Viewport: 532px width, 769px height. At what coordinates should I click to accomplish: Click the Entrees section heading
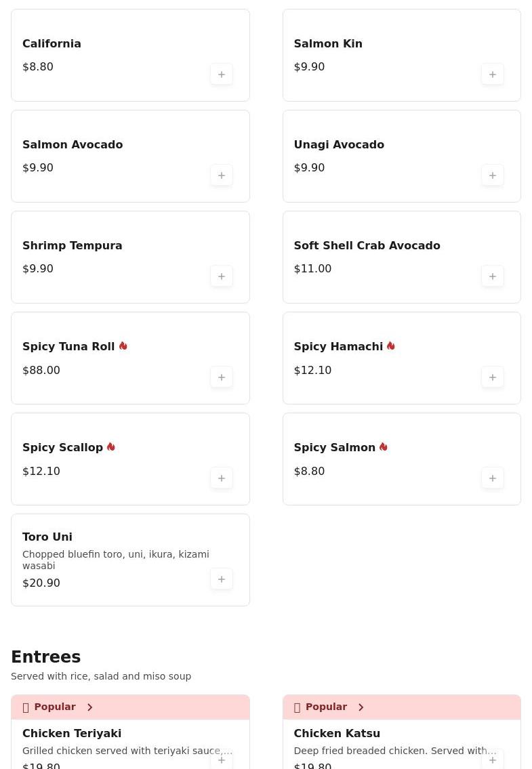pyautogui.click(x=46, y=657)
